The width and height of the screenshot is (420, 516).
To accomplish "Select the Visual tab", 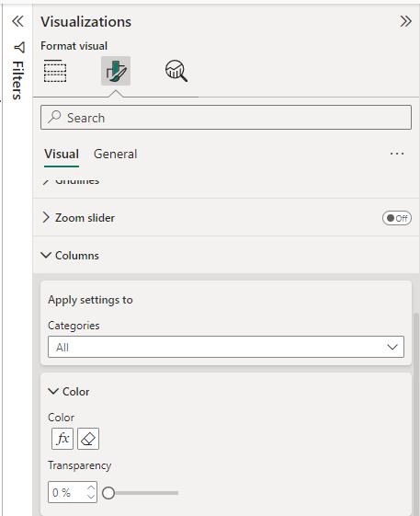I will pyautogui.click(x=62, y=154).
